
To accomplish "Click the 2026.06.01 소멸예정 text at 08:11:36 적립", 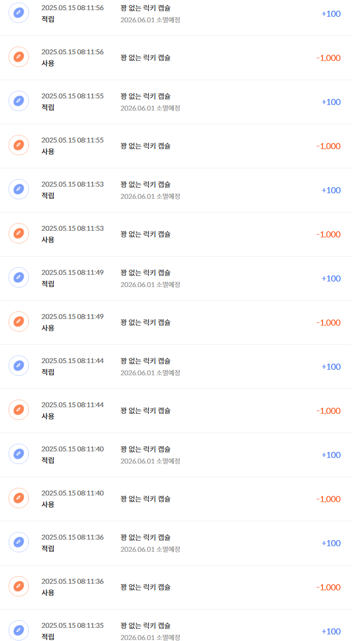I will coord(150,549).
